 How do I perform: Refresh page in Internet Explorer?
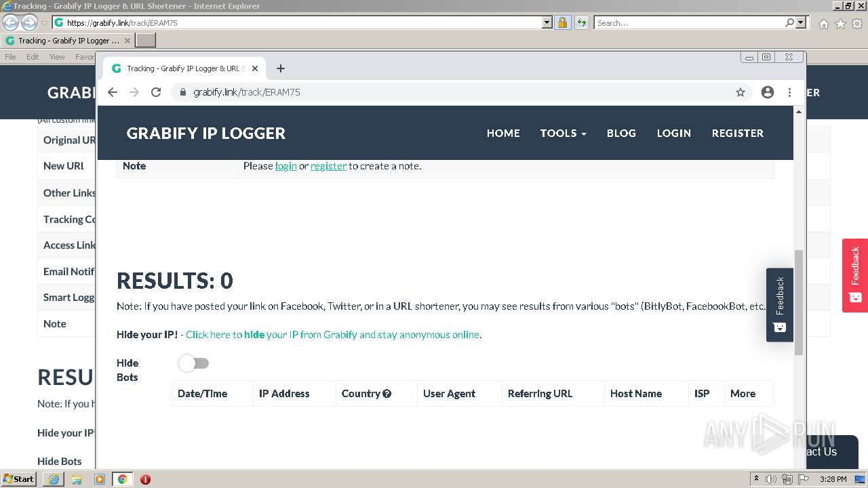[581, 22]
